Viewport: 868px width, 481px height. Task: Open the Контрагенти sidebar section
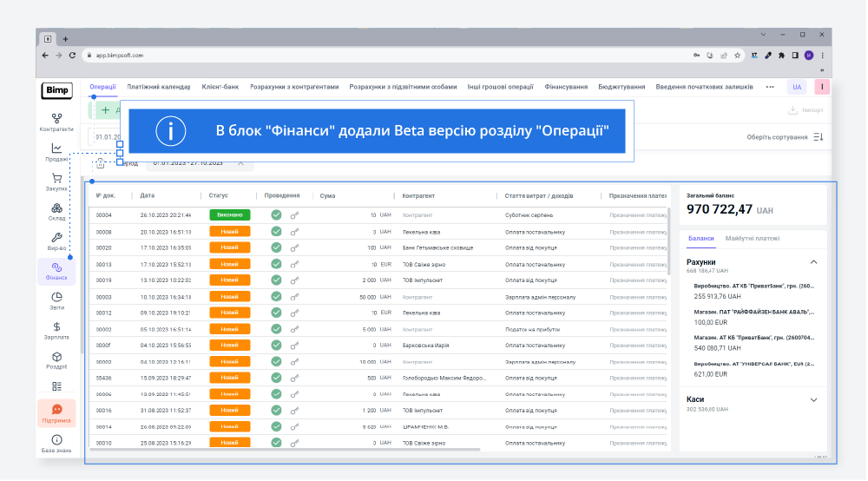coord(56,122)
